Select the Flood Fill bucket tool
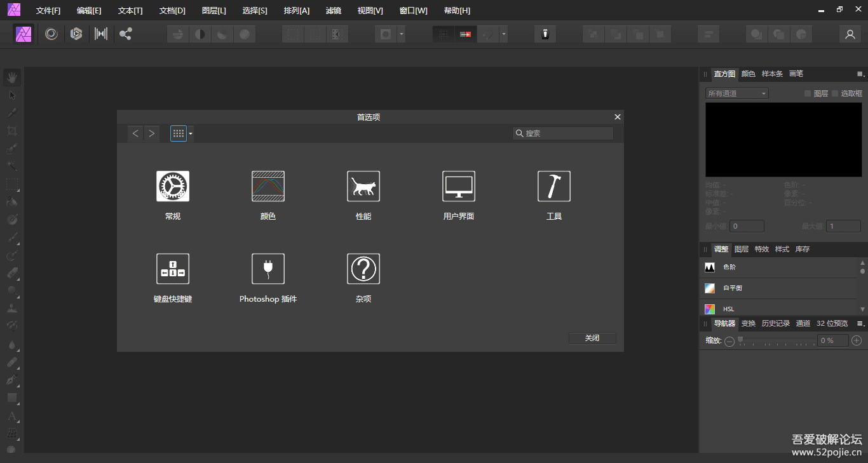This screenshot has width=868, height=463. pyautogui.click(x=12, y=203)
